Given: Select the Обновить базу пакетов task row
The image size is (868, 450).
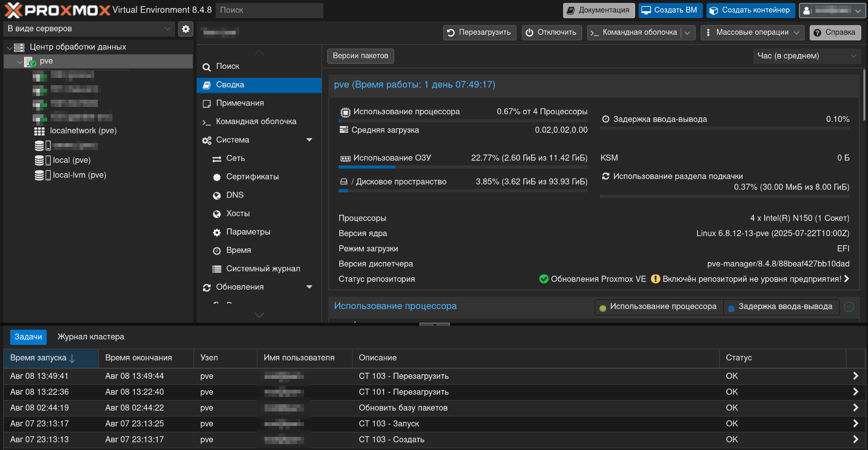Looking at the screenshot, I should click(434, 408).
